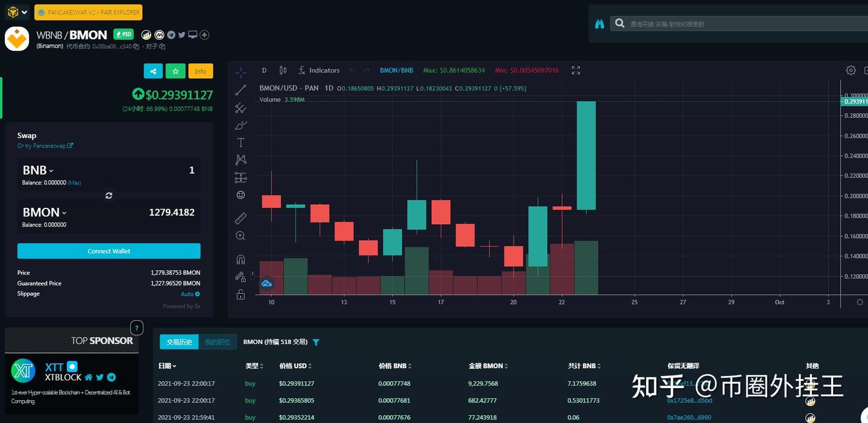This screenshot has width=868, height=423.
Task: Toggle magnet mode on the chart
Action: (241, 260)
